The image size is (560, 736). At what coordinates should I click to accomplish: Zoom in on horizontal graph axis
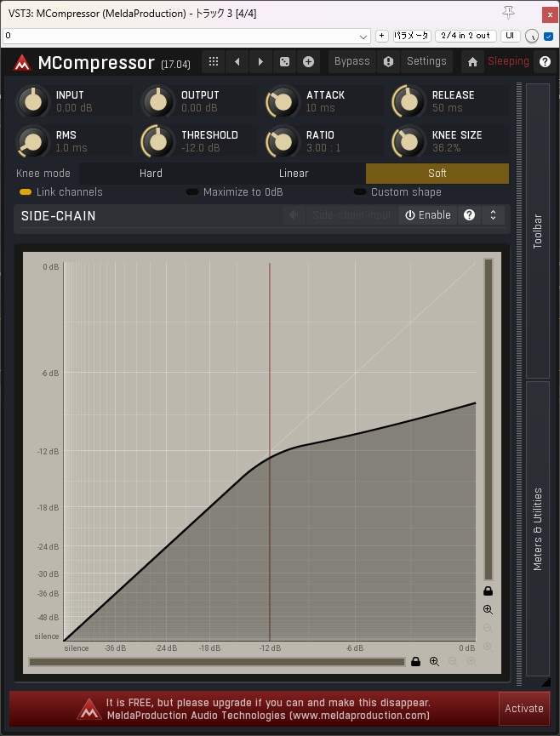tap(434, 661)
